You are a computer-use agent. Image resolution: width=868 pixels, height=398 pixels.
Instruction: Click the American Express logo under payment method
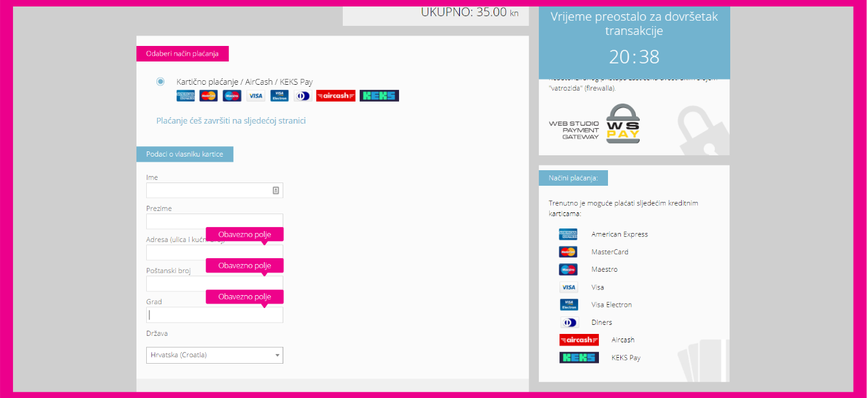[x=186, y=96]
